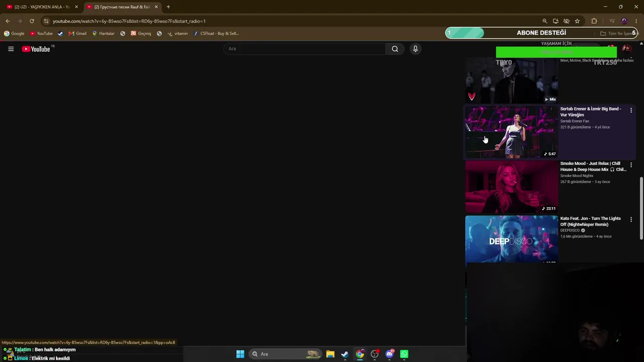Click the Windows taskbar search box
The image size is (644, 362).
(x=285, y=354)
